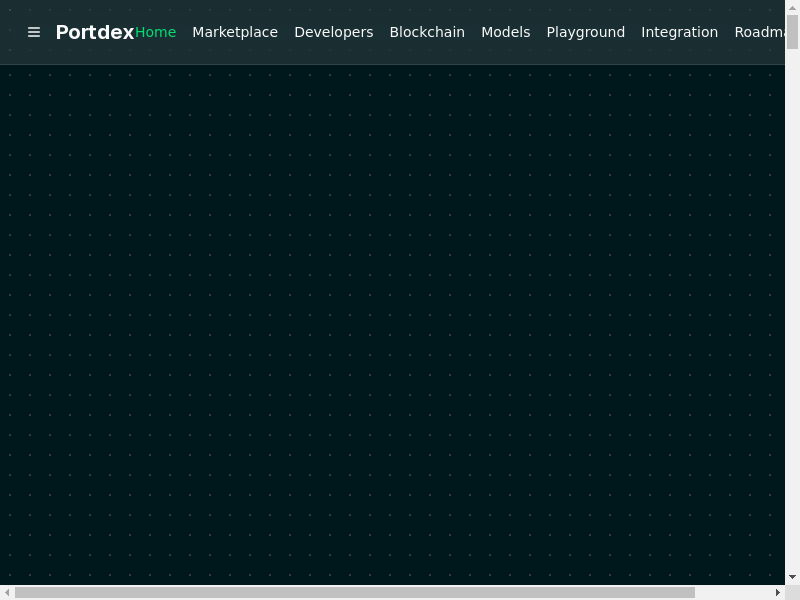Switch to the Playground page
Viewport: 800px width, 600px height.
(x=585, y=32)
